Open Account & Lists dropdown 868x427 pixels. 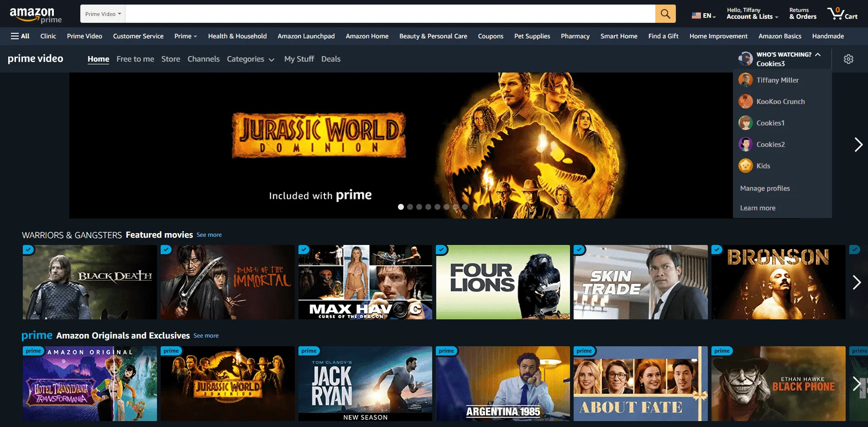pos(752,14)
